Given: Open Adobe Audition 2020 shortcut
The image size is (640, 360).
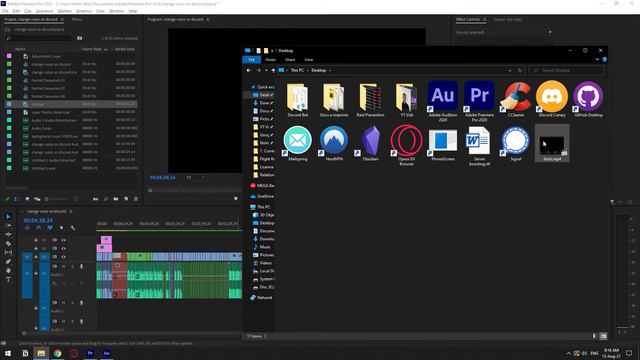Looking at the screenshot, I should (x=443, y=100).
